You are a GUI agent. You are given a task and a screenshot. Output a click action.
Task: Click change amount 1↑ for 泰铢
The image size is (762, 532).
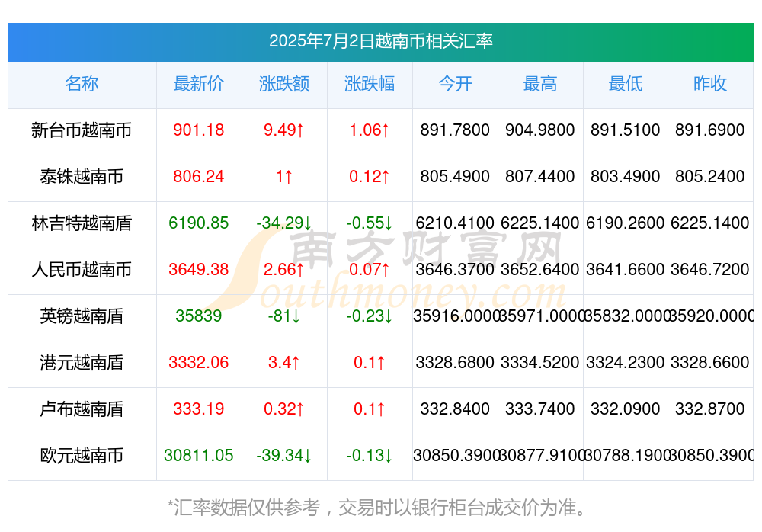283,177
